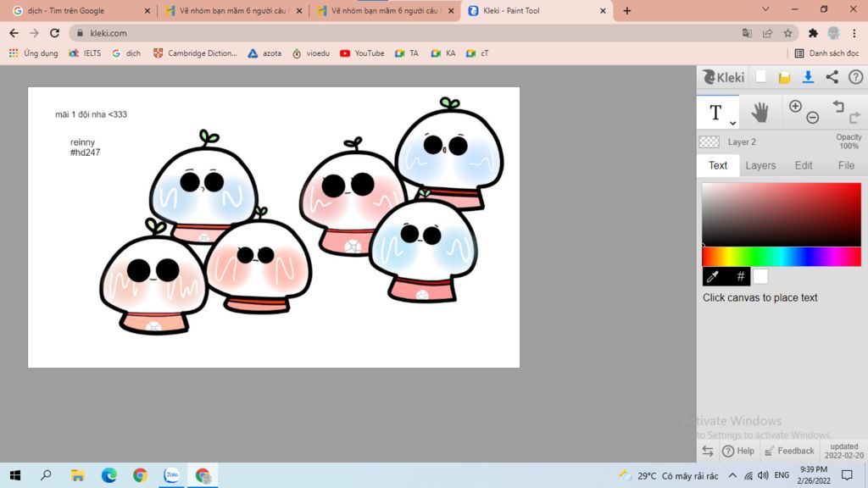Go forward in browser history
The image size is (868, 488).
click(34, 33)
